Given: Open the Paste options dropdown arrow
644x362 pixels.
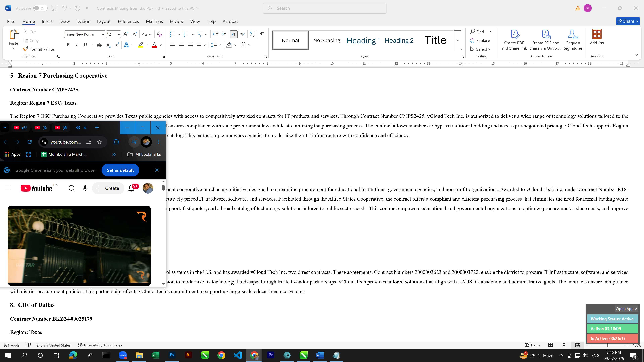Looking at the screenshot, I should (13, 48).
